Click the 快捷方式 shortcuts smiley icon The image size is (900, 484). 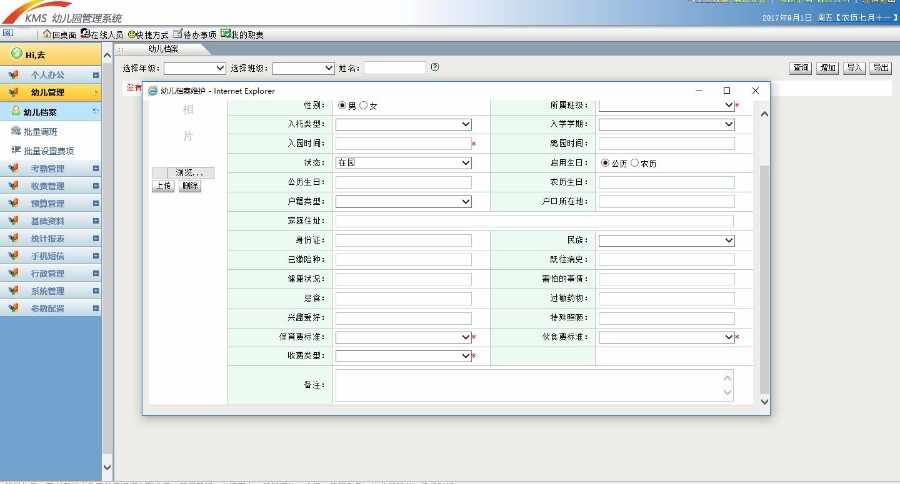pos(131,34)
